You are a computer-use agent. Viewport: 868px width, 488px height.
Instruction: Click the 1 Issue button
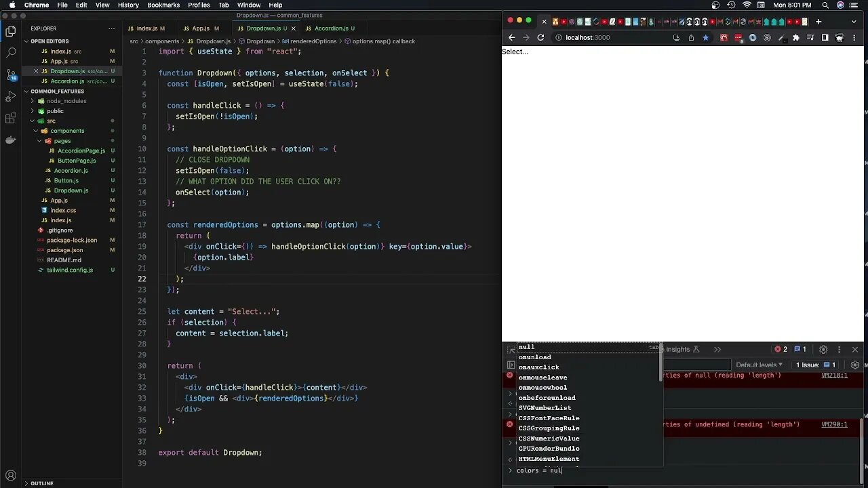click(x=816, y=365)
